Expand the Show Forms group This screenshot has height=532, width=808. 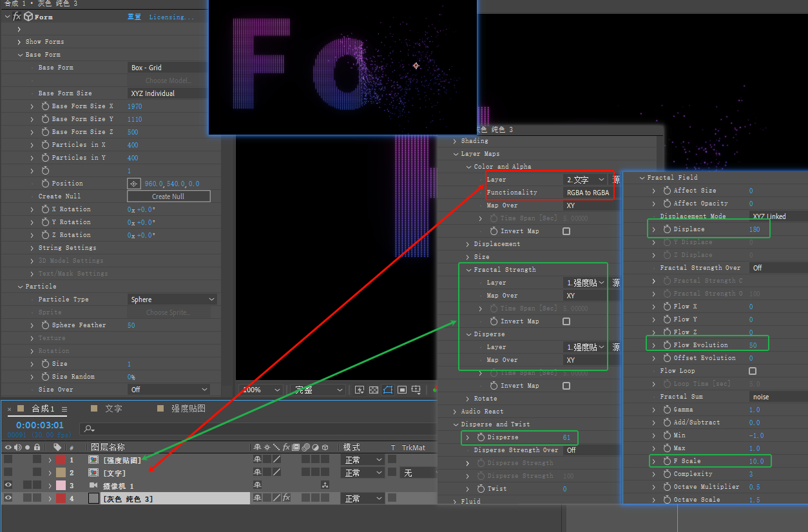coord(20,42)
